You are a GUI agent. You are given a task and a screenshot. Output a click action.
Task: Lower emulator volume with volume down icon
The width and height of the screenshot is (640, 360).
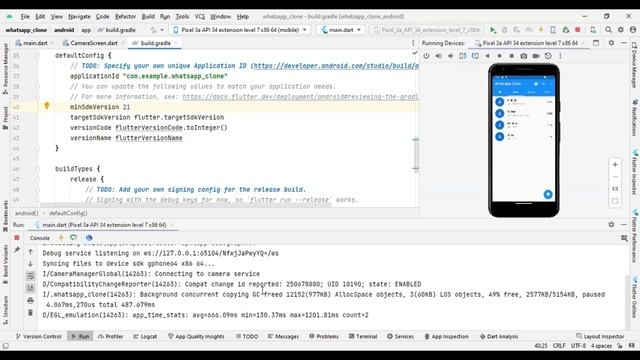[x=451, y=56]
